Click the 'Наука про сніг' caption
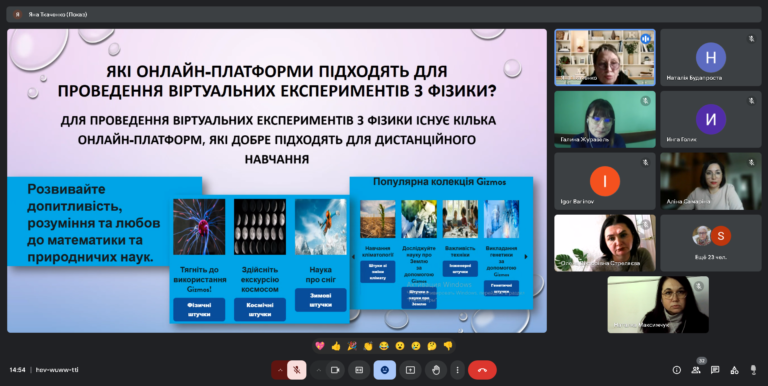The width and height of the screenshot is (768, 386). (x=320, y=275)
